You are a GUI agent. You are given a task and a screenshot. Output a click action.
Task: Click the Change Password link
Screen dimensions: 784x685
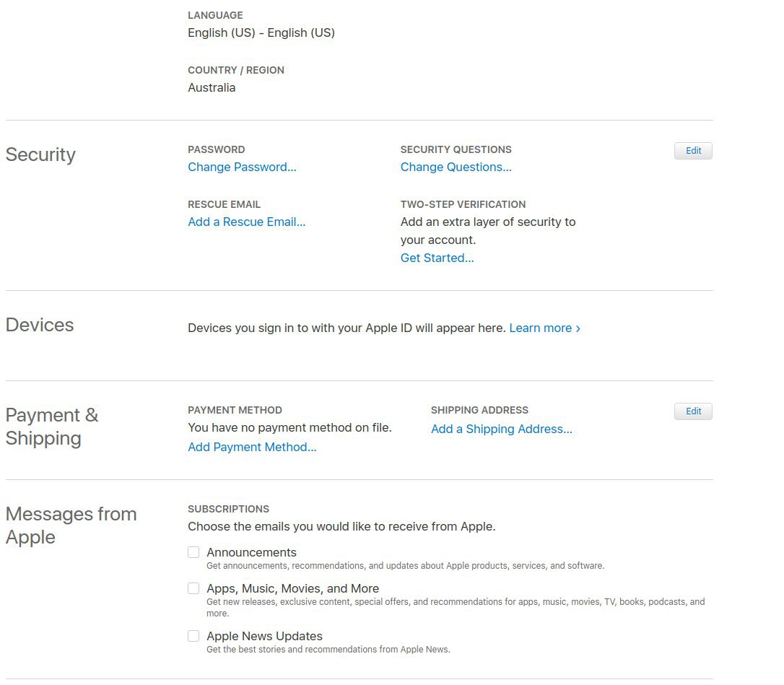[242, 167]
